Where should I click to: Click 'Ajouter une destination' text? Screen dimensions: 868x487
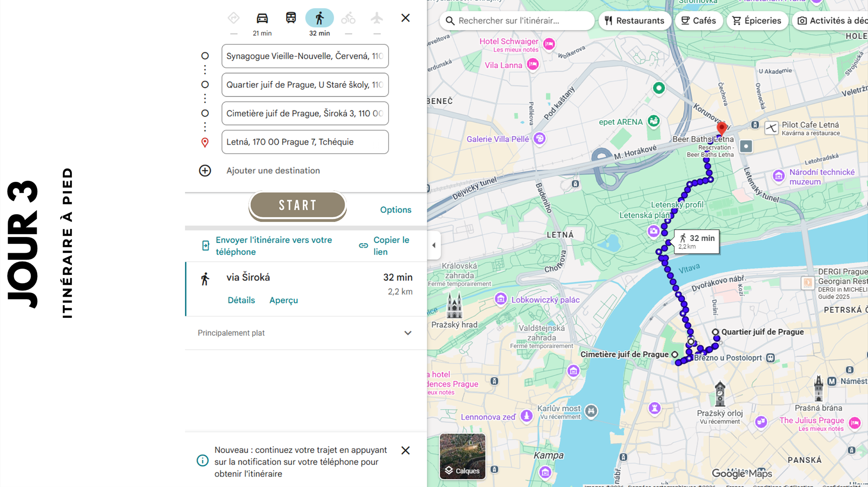(273, 170)
